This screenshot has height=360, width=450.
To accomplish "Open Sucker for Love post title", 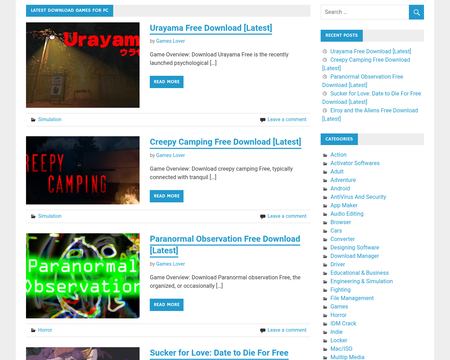I will tap(219, 353).
